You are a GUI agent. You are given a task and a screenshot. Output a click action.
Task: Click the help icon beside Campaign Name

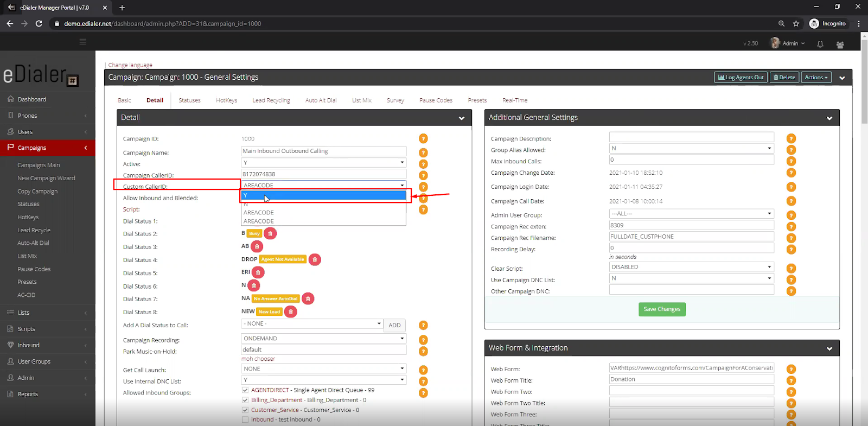click(x=423, y=152)
